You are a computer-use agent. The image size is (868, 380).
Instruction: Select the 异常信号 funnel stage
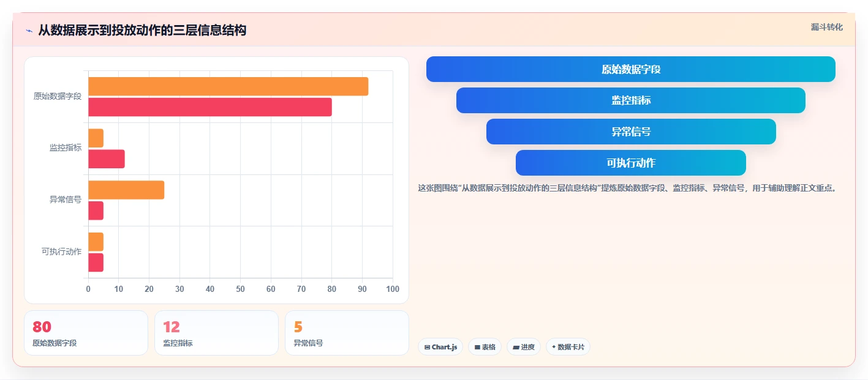pyautogui.click(x=631, y=132)
